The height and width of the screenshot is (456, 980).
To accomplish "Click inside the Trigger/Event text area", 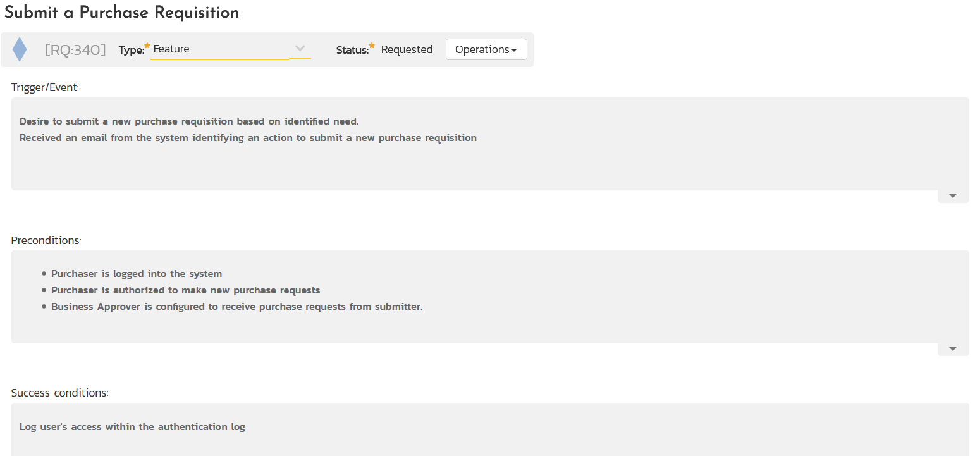I will click(x=490, y=164).
